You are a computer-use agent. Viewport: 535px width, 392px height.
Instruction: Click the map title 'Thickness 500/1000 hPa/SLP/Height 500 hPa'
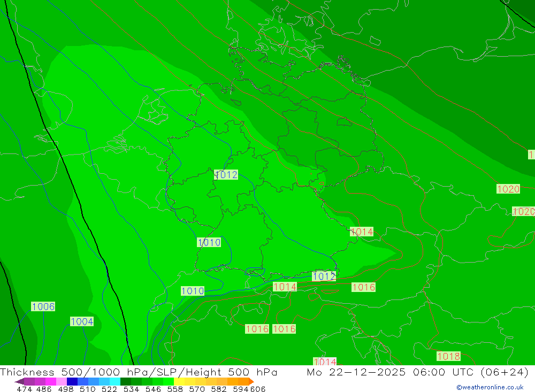(x=139, y=372)
